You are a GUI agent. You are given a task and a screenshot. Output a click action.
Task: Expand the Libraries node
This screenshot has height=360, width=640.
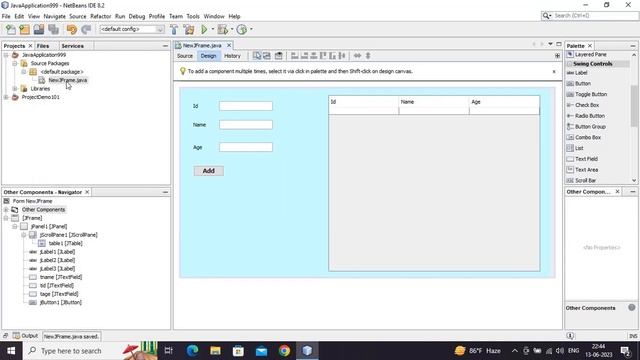pos(15,89)
